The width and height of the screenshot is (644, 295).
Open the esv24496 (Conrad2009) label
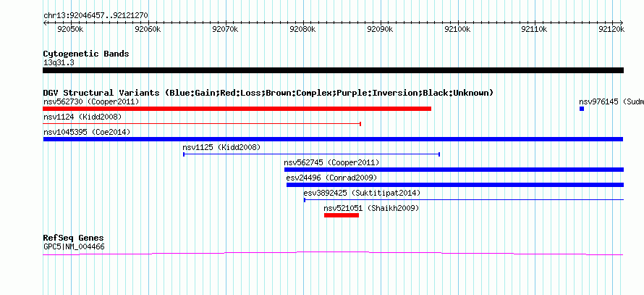click(331, 178)
